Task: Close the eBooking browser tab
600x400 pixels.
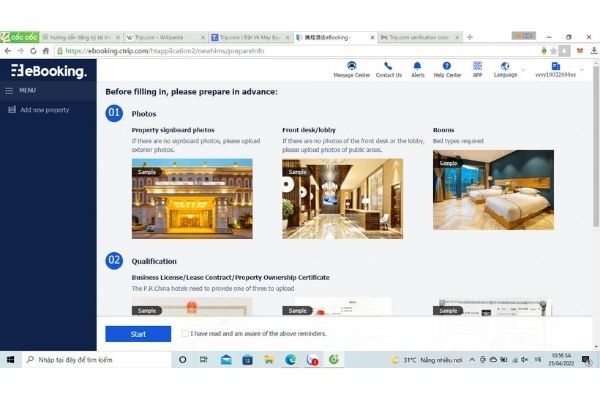Action: (x=372, y=38)
